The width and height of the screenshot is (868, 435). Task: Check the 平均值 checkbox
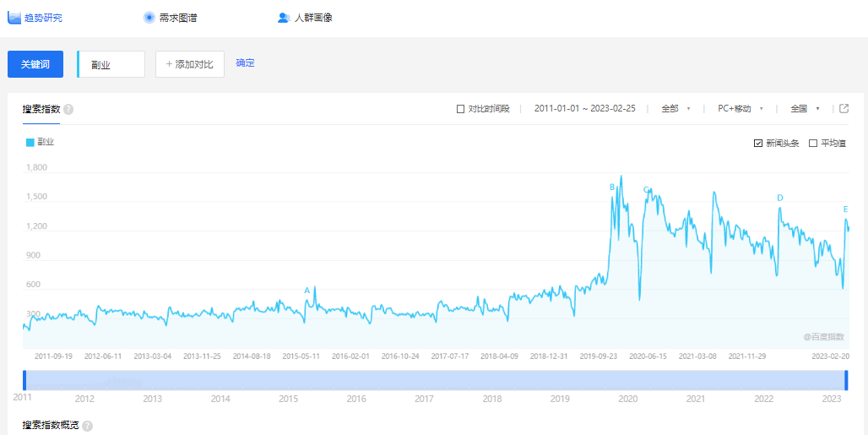813,143
